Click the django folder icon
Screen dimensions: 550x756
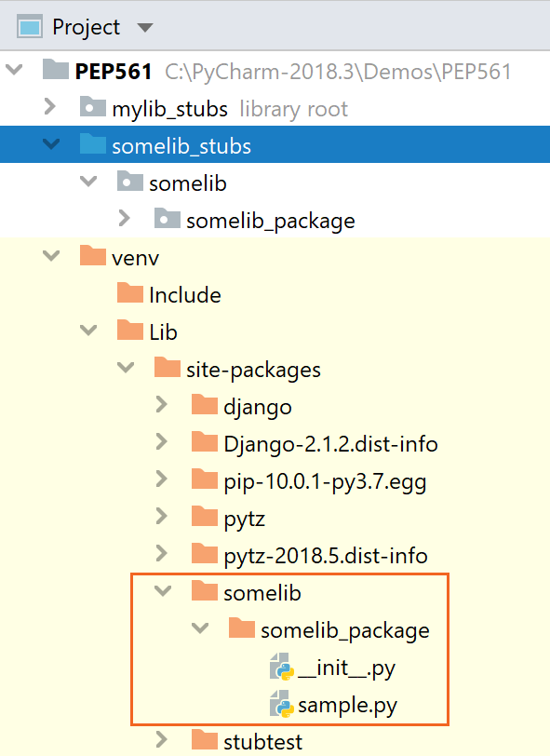click(204, 406)
